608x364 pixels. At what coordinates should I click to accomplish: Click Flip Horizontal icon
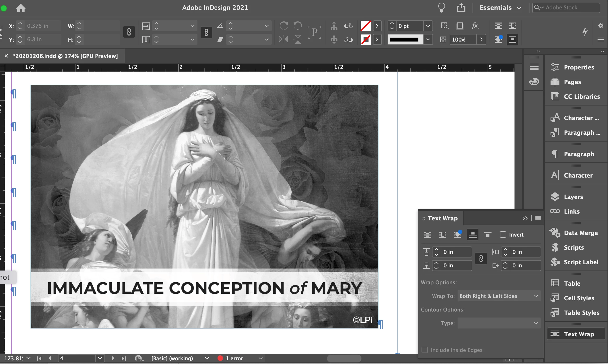click(283, 39)
